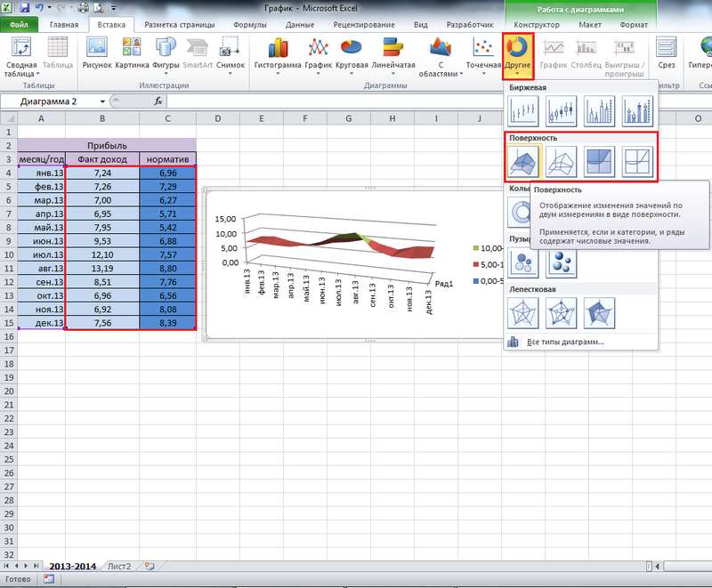Image resolution: width=712 pixels, height=588 pixels.
Task: Open the Формат chart tools tab
Action: 634,25
